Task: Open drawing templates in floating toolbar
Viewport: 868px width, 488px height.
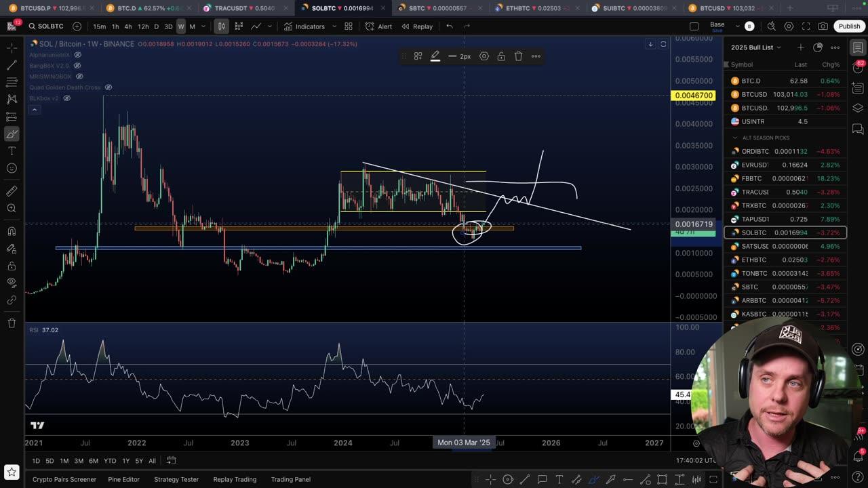Action: tap(418, 56)
